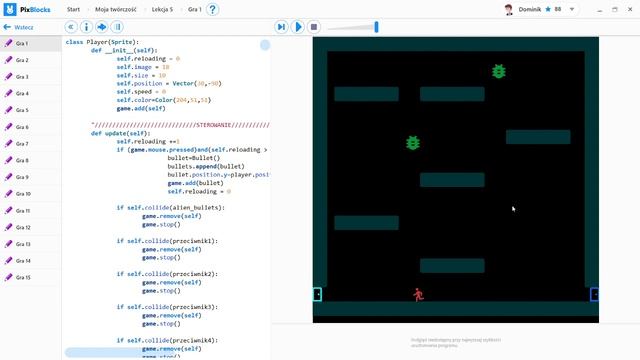
Task: Select Gra 12 in the sidebar
Action: (x=31, y=227)
